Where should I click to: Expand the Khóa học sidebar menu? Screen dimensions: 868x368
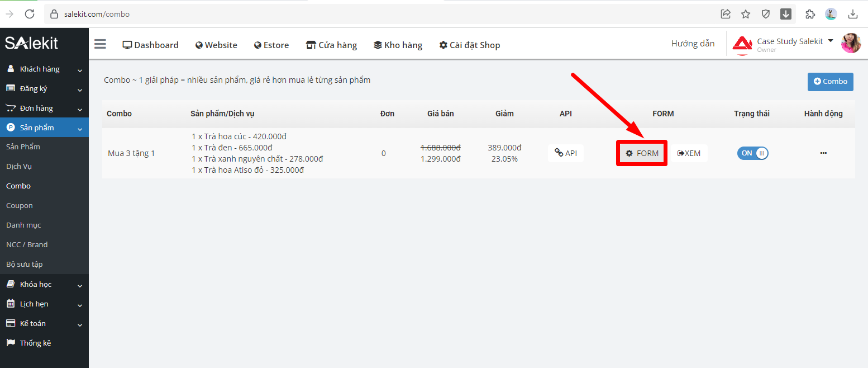click(x=44, y=284)
